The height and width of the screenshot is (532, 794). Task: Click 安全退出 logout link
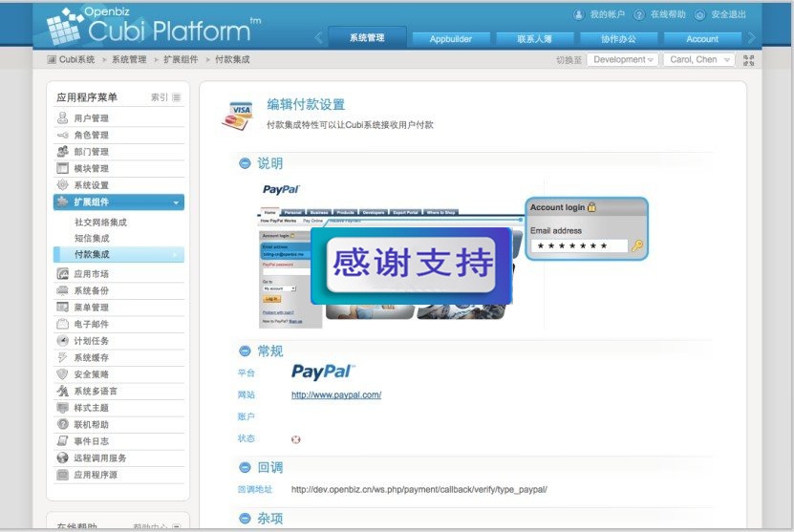pyautogui.click(x=720, y=14)
